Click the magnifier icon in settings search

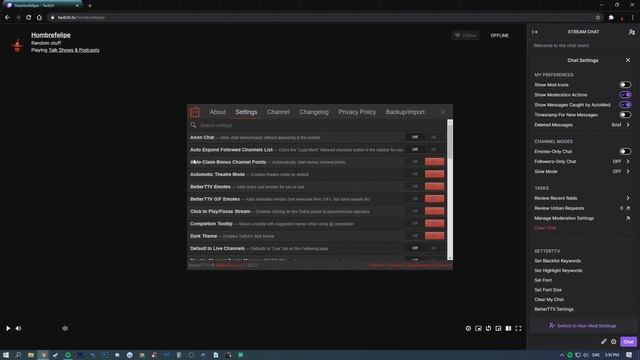coord(193,125)
